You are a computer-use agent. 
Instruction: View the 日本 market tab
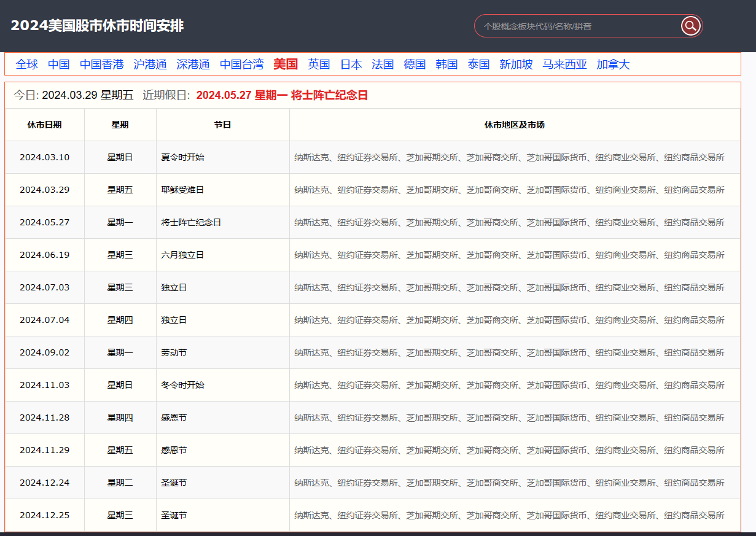pyautogui.click(x=351, y=64)
